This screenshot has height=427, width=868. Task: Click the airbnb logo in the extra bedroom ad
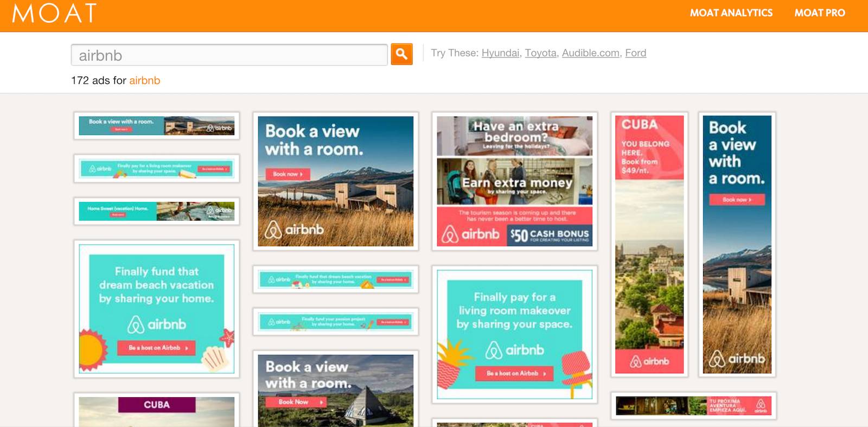470,234
